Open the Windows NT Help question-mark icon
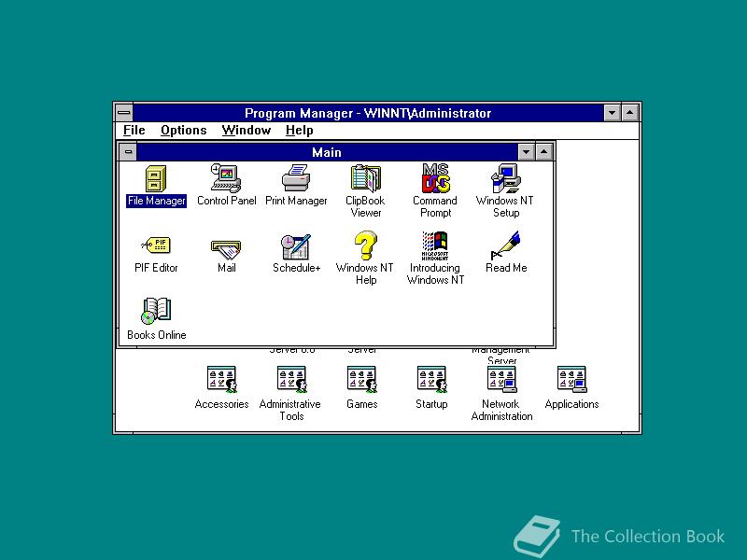The image size is (747, 560). click(365, 245)
